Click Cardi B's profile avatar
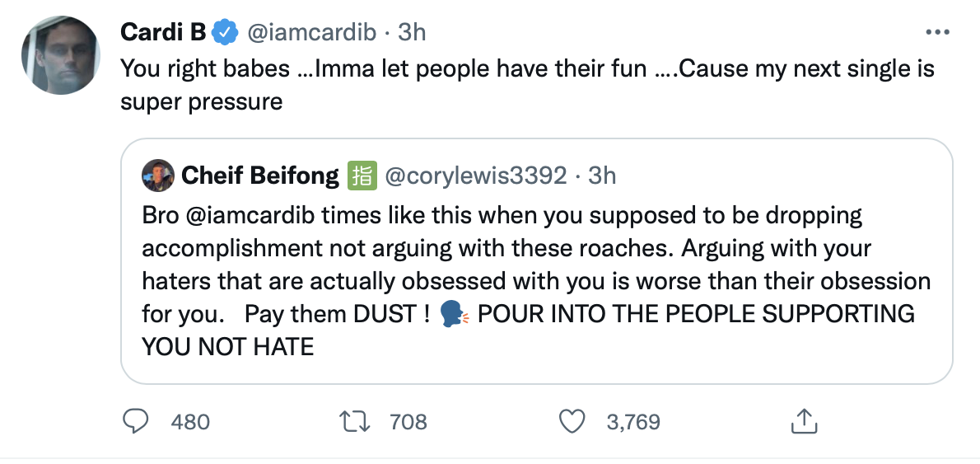 tap(60, 54)
